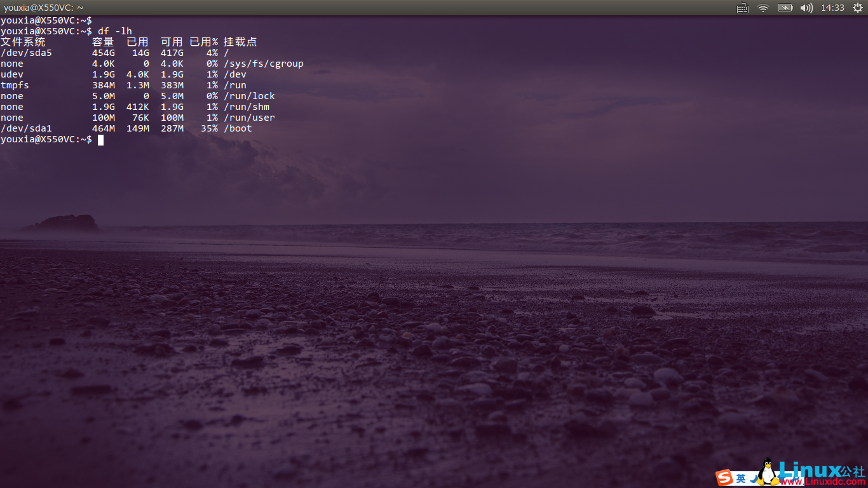The height and width of the screenshot is (488, 868).
Task: Click the terminal cursor at the last prompt
Action: 100,140
